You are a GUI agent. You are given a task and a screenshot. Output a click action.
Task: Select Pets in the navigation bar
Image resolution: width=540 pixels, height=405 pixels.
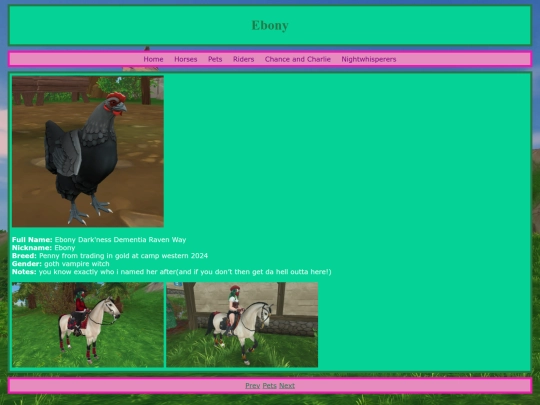[x=215, y=59]
